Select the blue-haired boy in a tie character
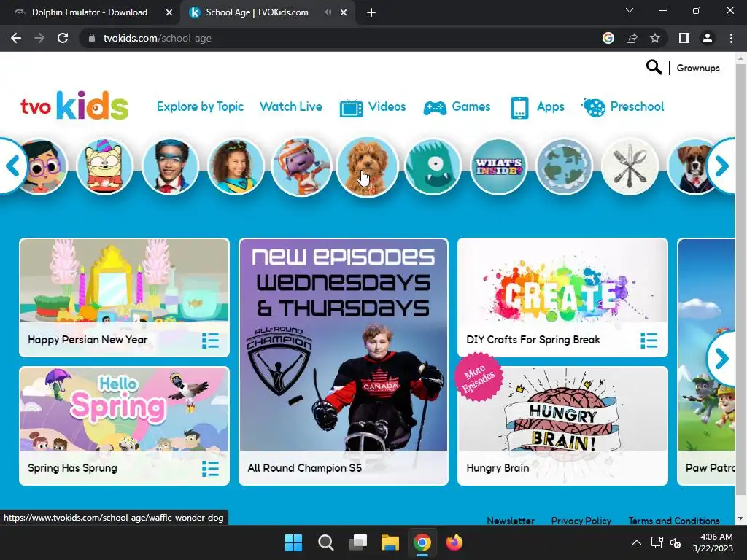This screenshot has height=560, width=747. (170, 167)
